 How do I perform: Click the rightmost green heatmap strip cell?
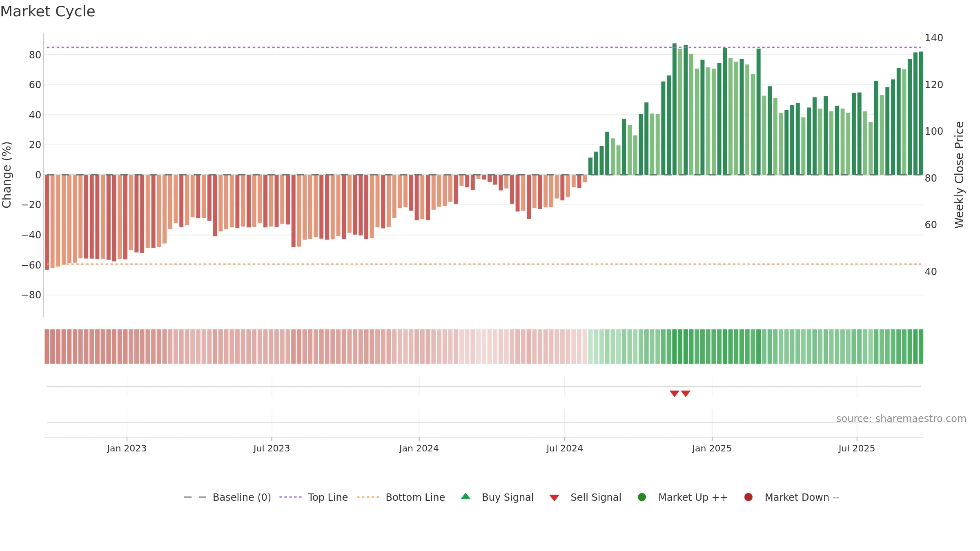(x=921, y=347)
